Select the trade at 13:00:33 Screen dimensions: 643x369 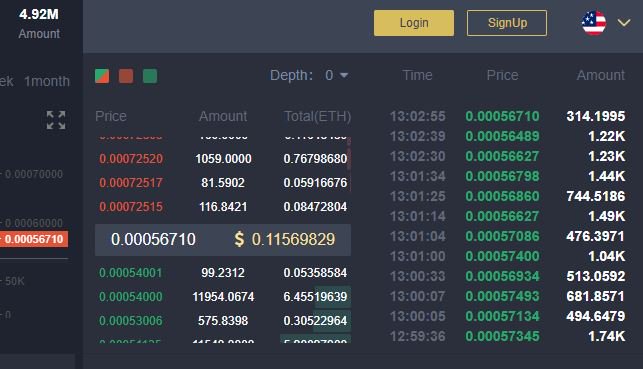(x=507, y=276)
